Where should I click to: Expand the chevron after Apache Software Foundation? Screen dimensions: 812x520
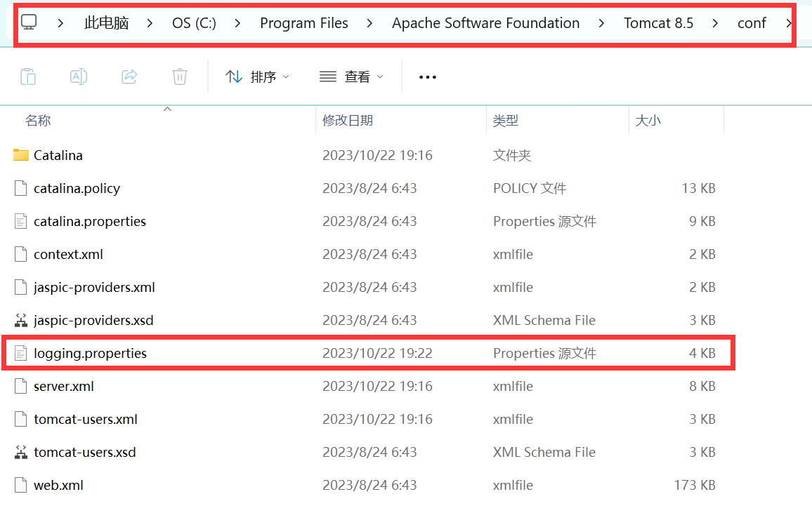601,22
